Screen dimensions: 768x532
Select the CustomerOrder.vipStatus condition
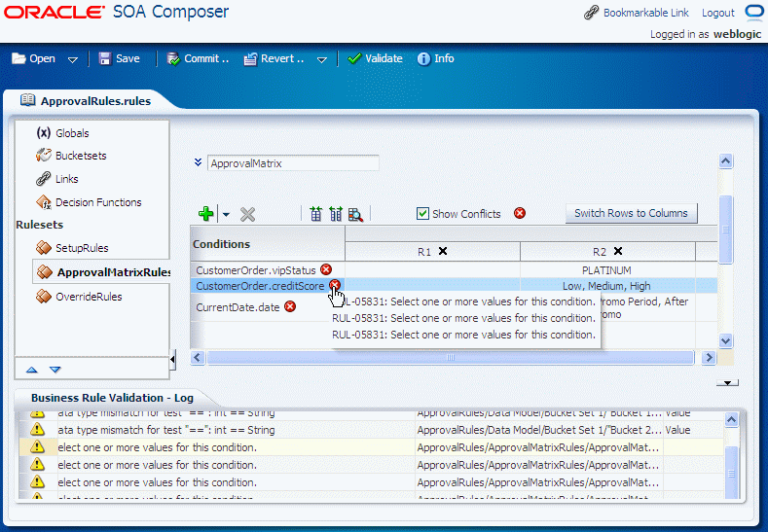pos(256,270)
